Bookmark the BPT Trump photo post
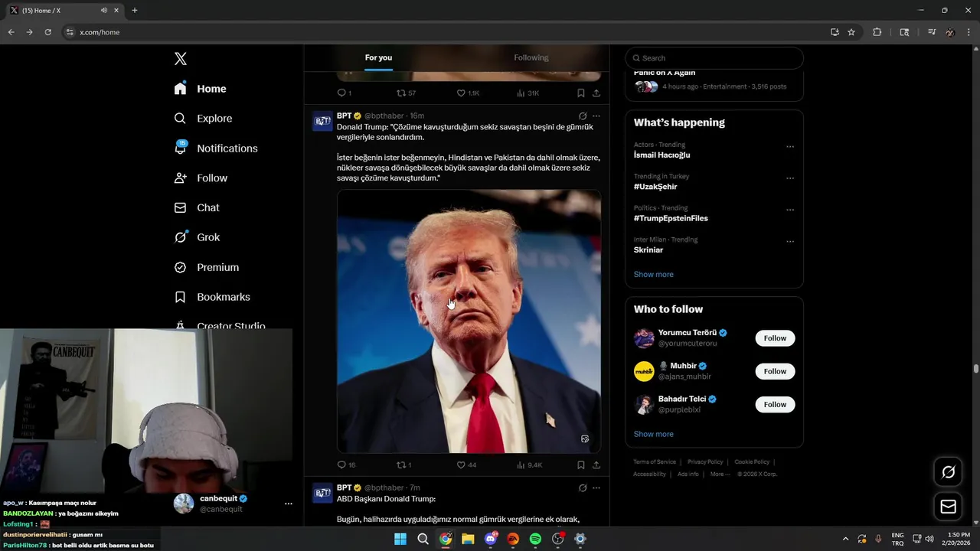The height and width of the screenshot is (551, 980). pyautogui.click(x=581, y=465)
